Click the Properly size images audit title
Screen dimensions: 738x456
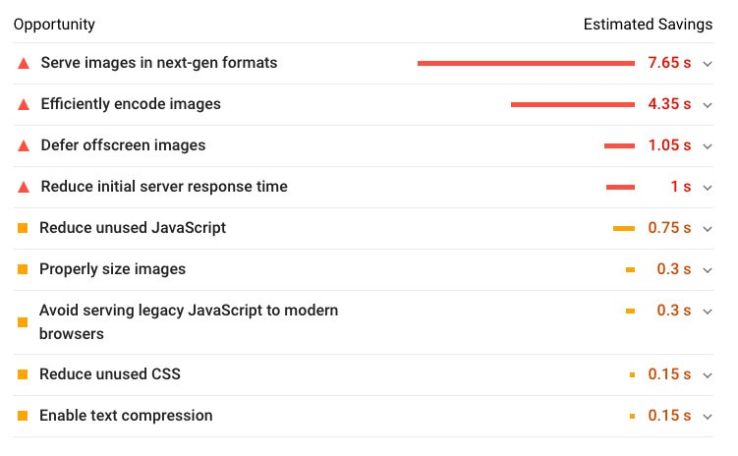coord(112,269)
